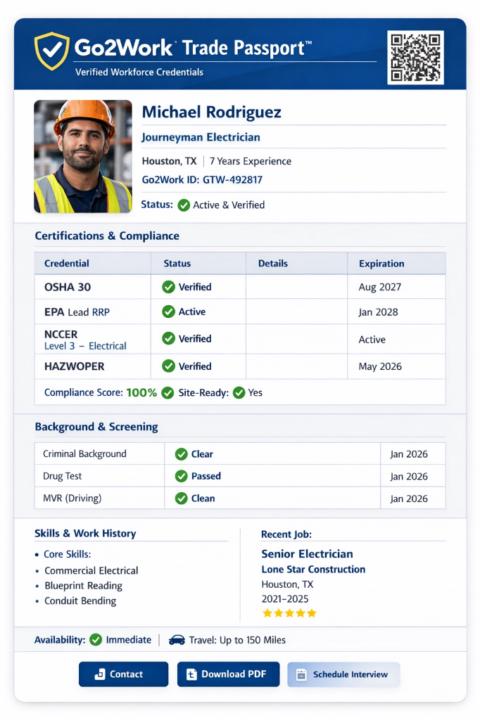Click the MVR Driving Clean checkmark
This screenshot has width=480, height=720.
(x=181, y=498)
